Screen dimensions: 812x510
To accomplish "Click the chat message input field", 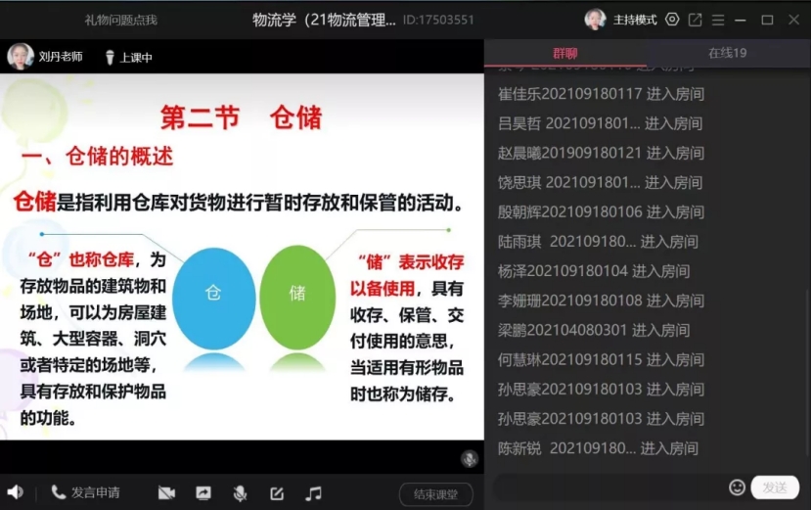I will [607, 487].
